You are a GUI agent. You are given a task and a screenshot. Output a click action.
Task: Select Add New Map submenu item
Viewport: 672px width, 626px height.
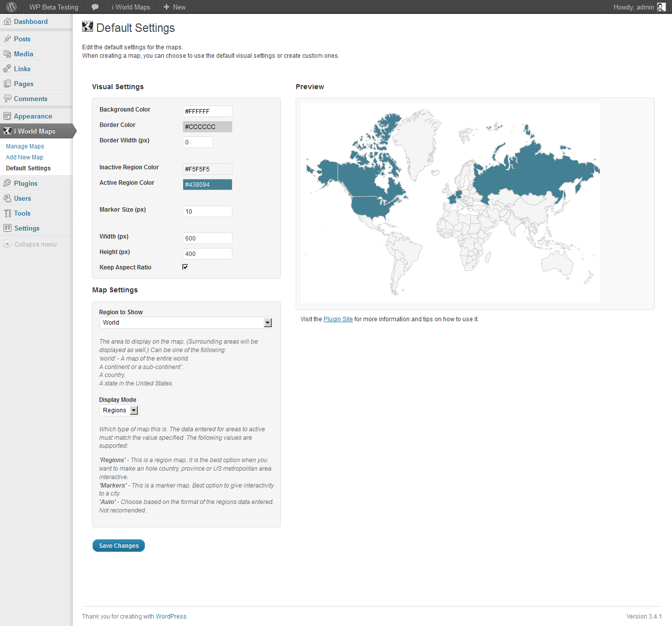coord(24,157)
